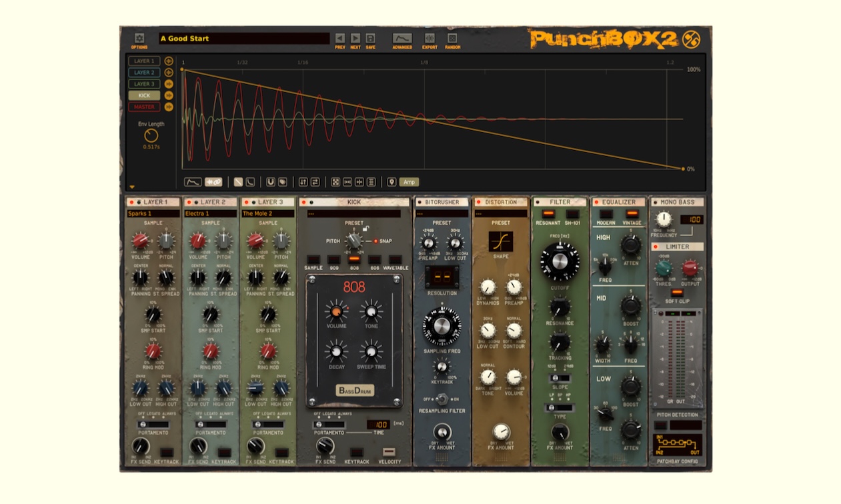The height and width of the screenshot is (504, 841).
Task: Toggle the magnet snap icon
Action: pos(271,181)
